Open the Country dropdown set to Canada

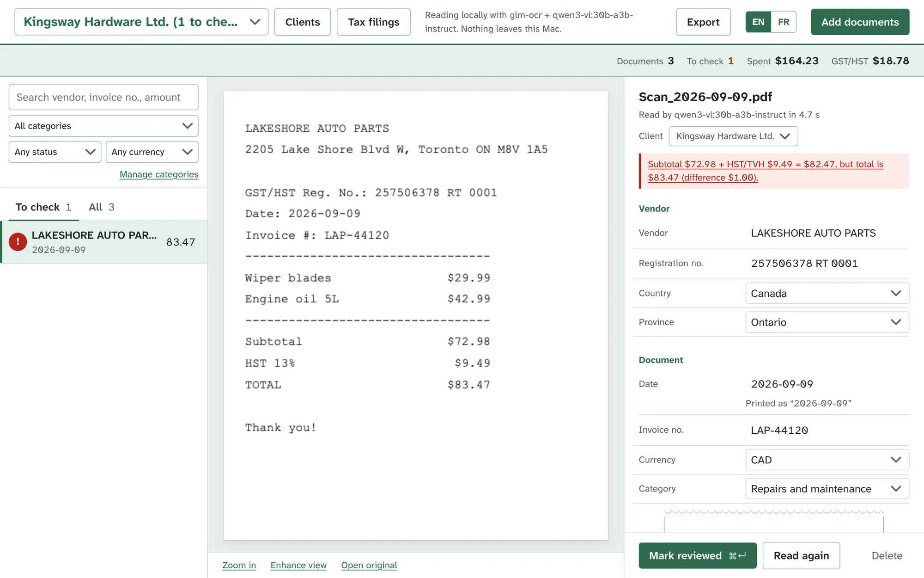point(827,293)
